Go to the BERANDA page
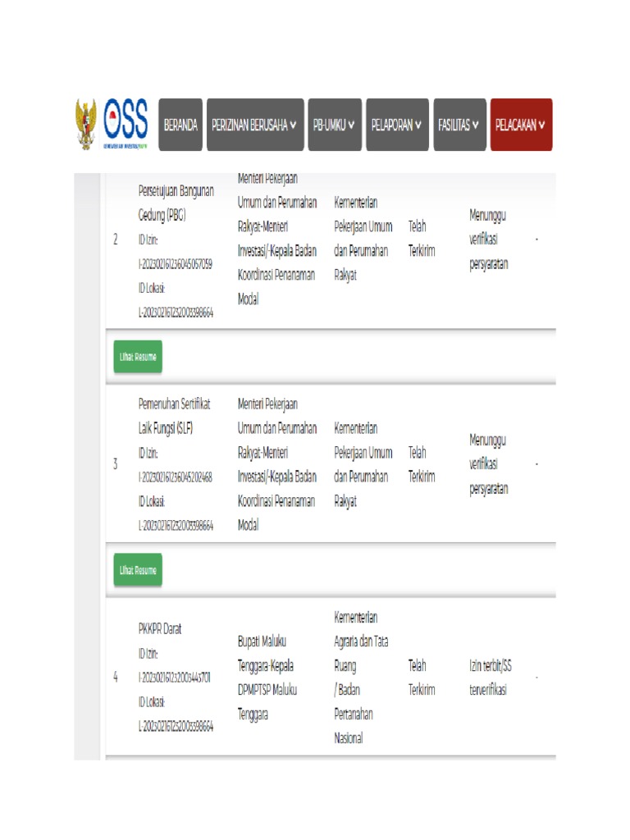This screenshot has width=630, height=840. pyautogui.click(x=180, y=126)
